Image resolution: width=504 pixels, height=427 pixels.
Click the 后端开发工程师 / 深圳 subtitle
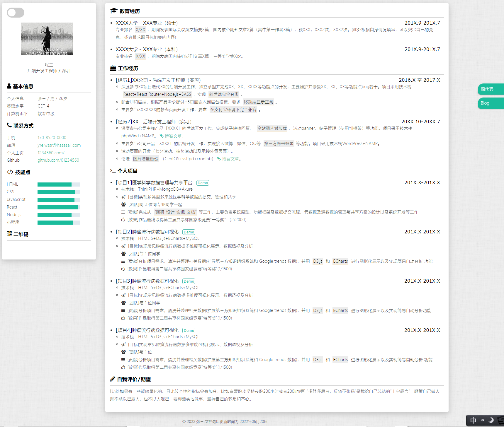point(49,71)
